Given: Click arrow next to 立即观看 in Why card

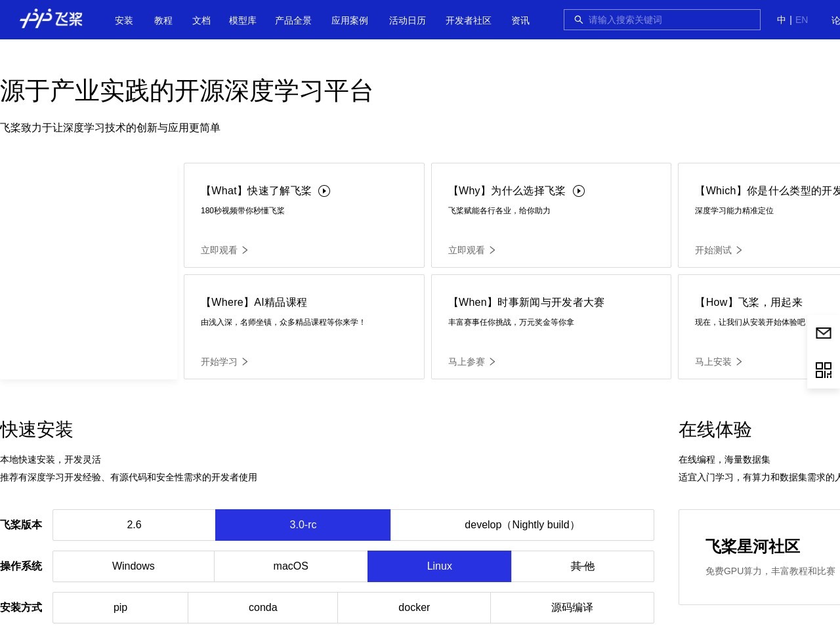Looking at the screenshot, I should [x=492, y=250].
